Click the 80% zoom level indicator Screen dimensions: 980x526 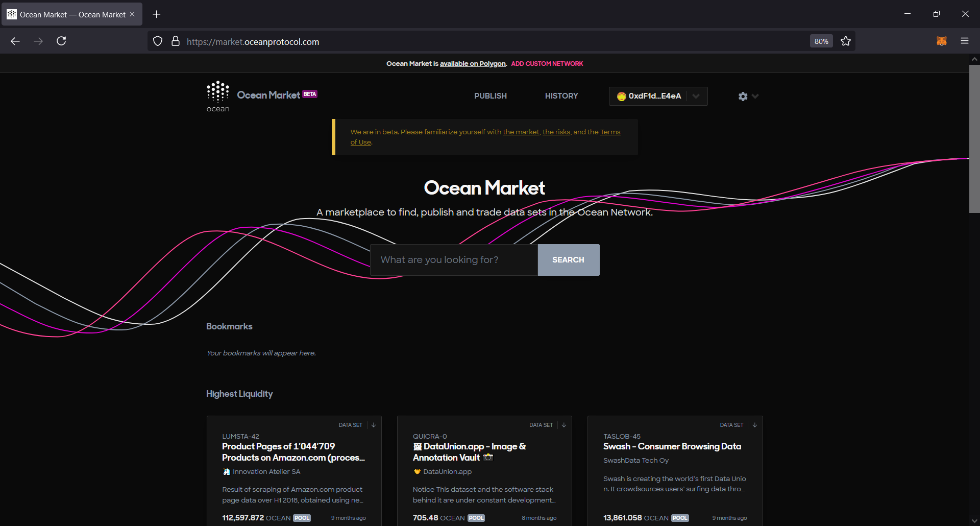click(821, 41)
